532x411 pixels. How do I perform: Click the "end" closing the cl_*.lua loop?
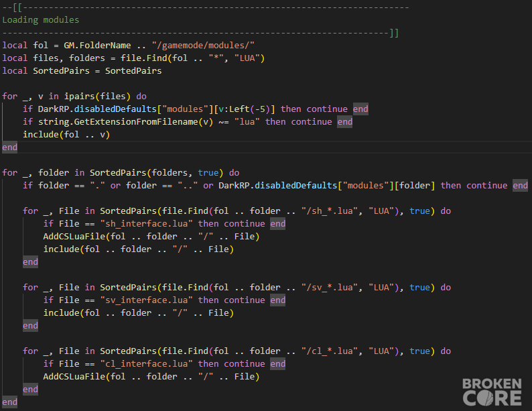coord(31,390)
